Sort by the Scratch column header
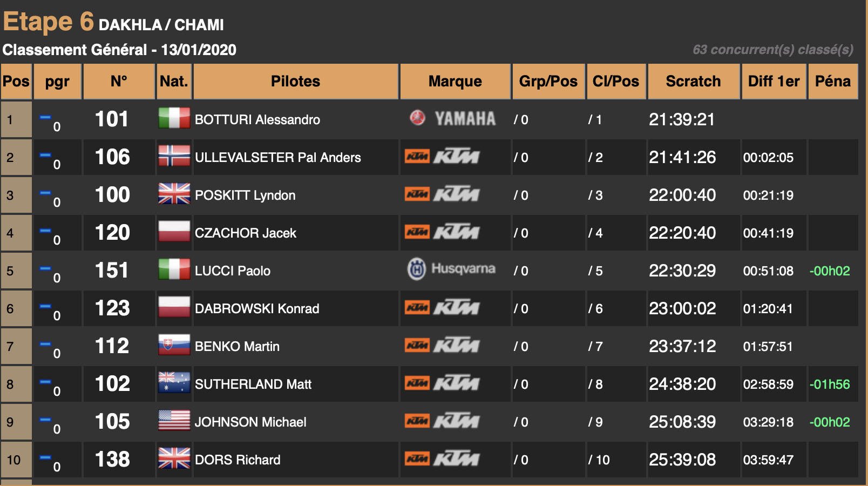The height and width of the screenshot is (486, 868). (693, 82)
